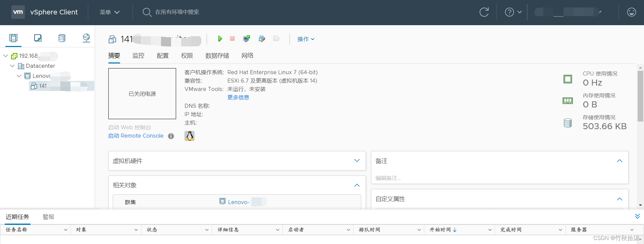Click the Remote Console info icon
The image size is (644, 244).
(x=171, y=136)
